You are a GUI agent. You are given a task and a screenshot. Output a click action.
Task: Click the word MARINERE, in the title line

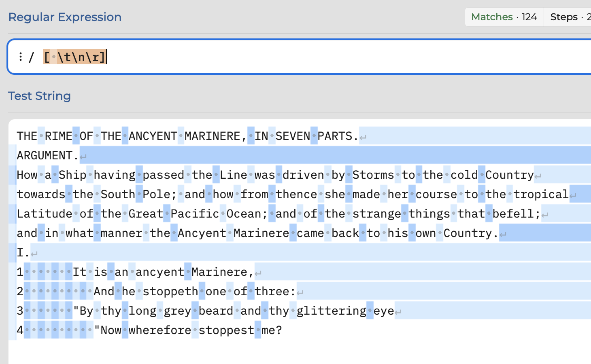[216, 136]
